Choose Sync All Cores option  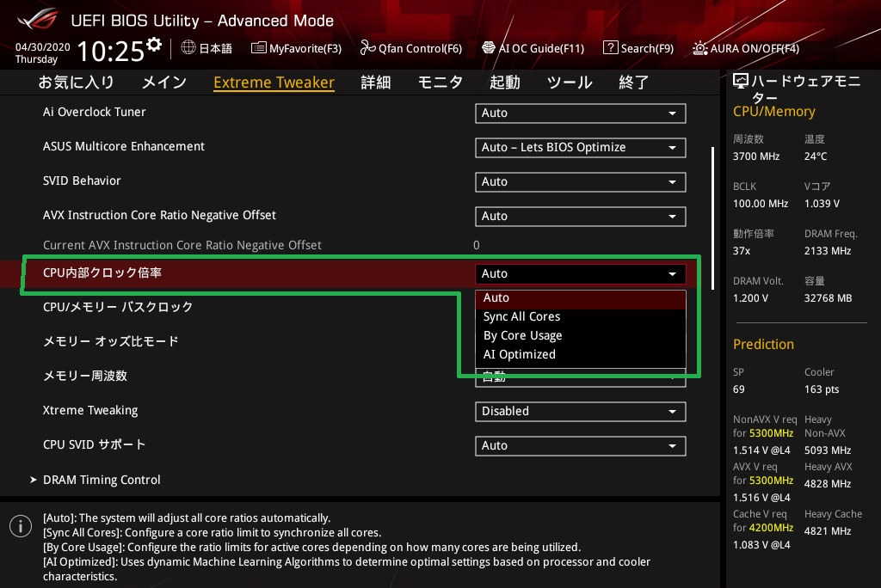[521, 316]
